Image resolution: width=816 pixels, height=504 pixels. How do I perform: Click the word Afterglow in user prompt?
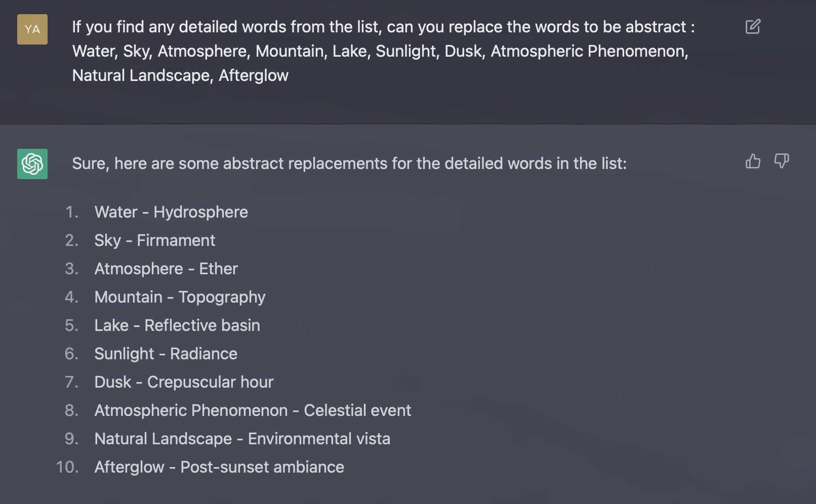(254, 75)
